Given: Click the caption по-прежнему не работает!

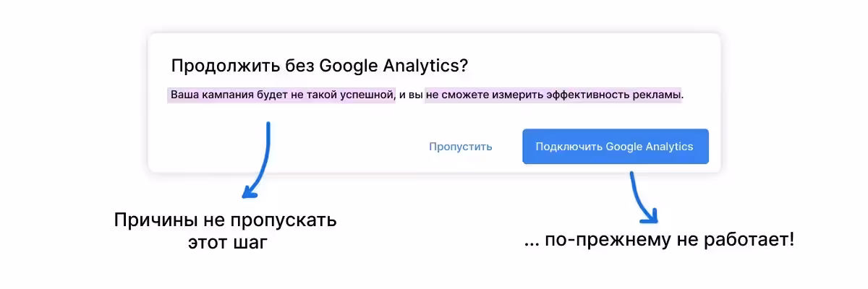Looking at the screenshot, I should 658,240.
